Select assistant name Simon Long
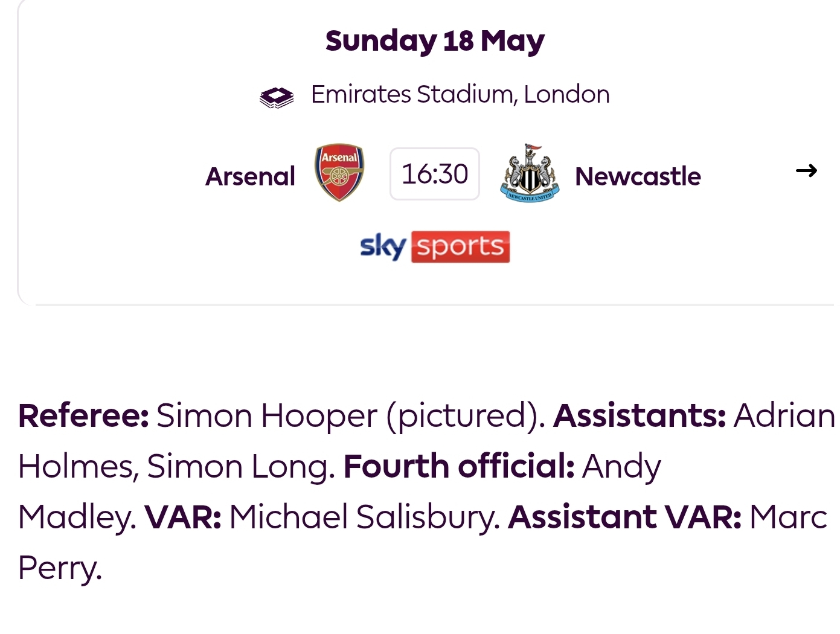 (240, 467)
